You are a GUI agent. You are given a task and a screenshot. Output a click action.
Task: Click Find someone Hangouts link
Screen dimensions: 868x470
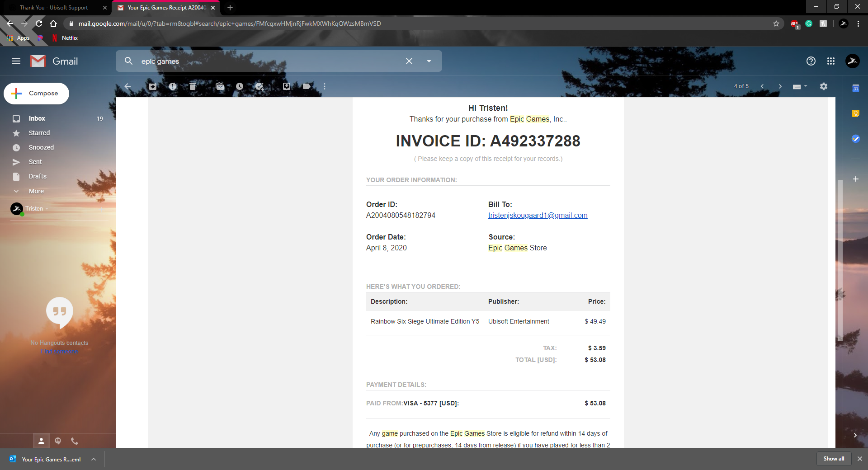click(59, 351)
